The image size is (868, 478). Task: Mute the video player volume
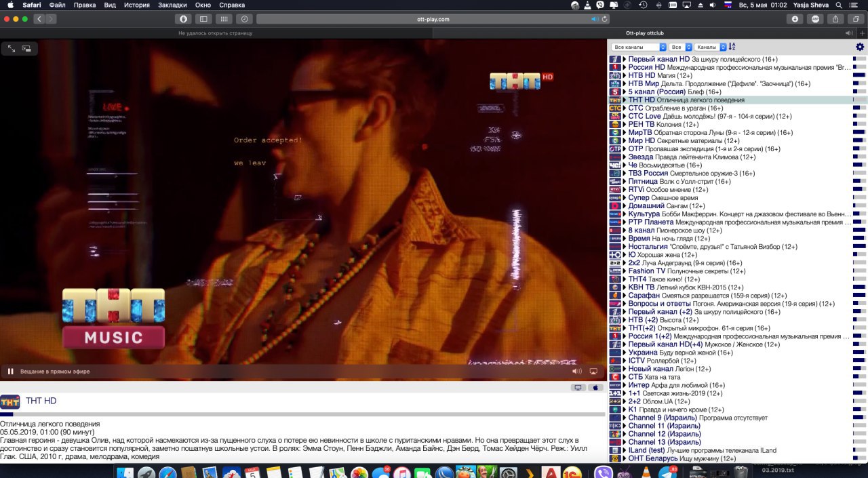pos(577,372)
